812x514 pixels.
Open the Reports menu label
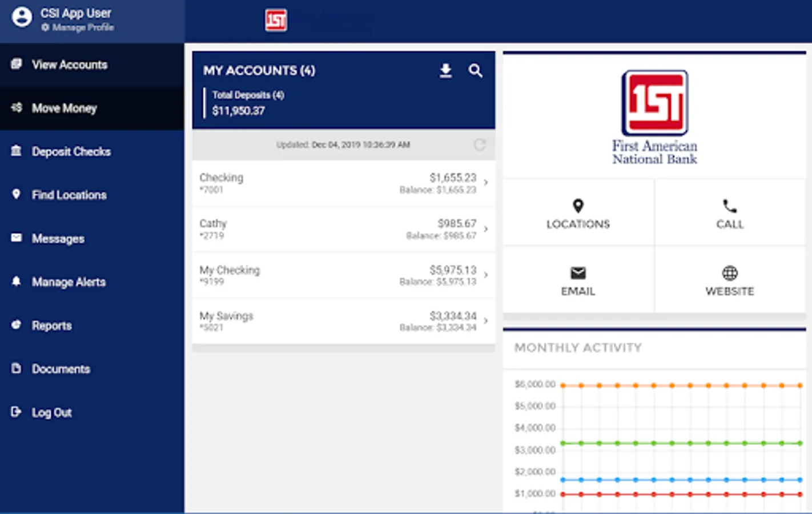52,326
